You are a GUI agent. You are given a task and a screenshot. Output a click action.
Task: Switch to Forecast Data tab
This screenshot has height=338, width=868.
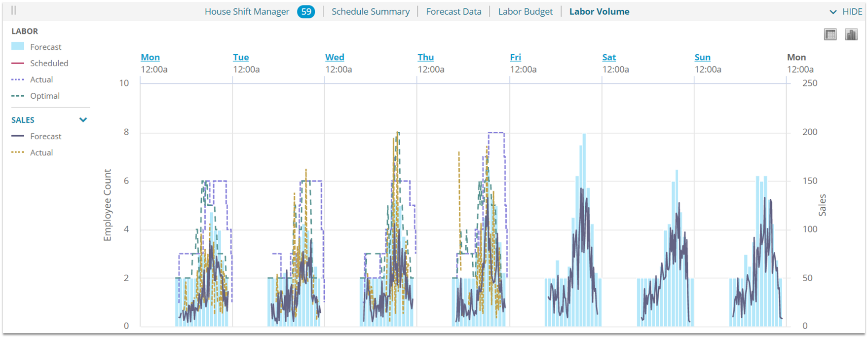[453, 11]
